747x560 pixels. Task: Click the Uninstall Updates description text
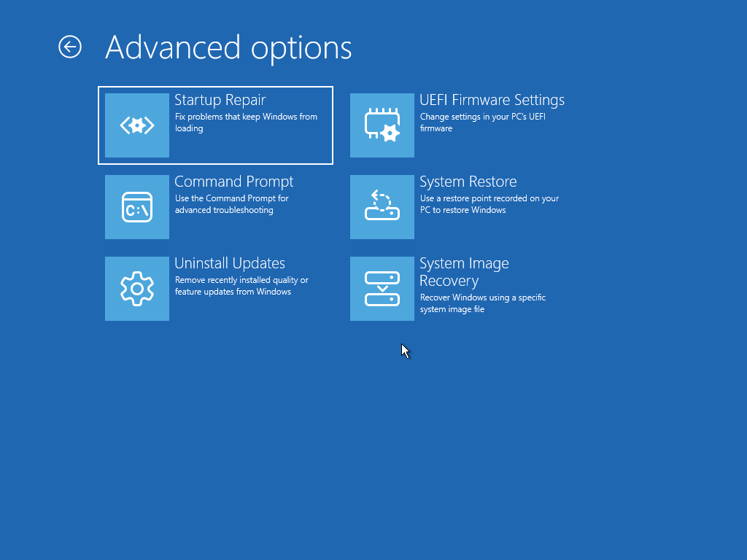pyautogui.click(x=242, y=285)
